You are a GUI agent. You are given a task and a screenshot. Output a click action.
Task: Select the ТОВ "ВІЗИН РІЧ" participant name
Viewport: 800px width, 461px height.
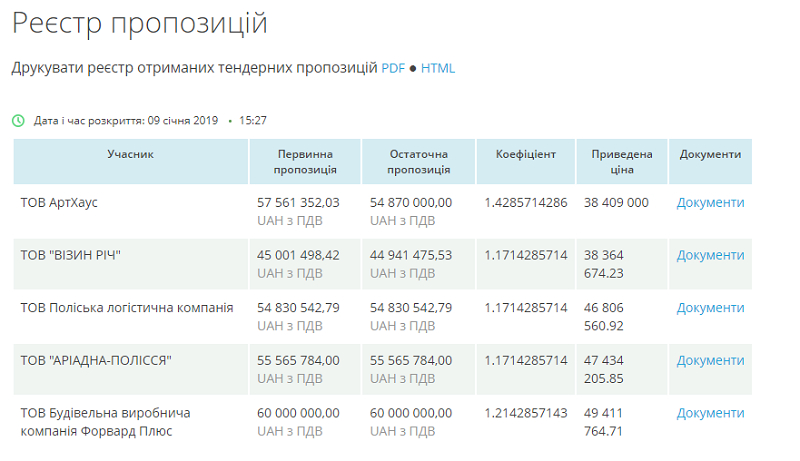click(70, 255)
